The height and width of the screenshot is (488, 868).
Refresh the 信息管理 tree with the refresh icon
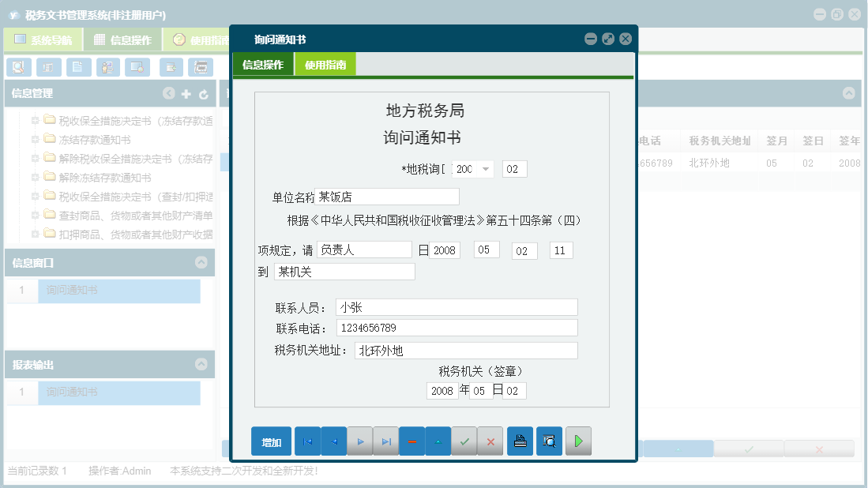(205, 93)
